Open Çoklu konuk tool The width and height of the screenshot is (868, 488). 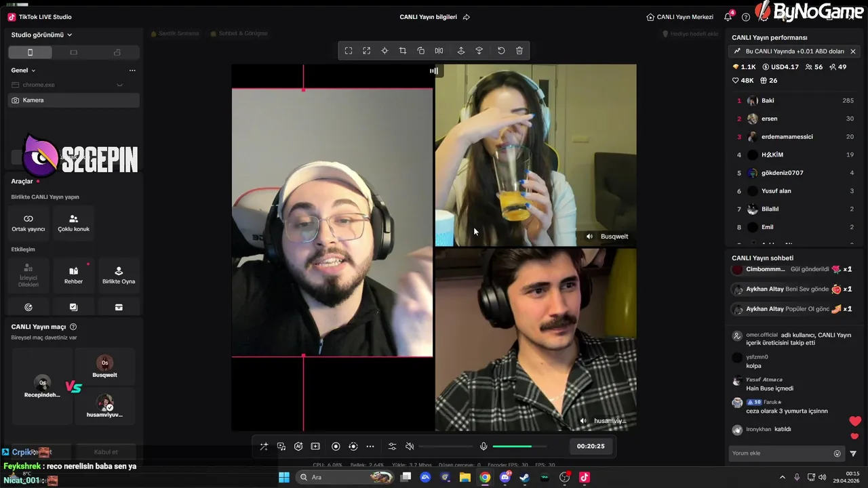pyautogui.click(x=74, y=223)
